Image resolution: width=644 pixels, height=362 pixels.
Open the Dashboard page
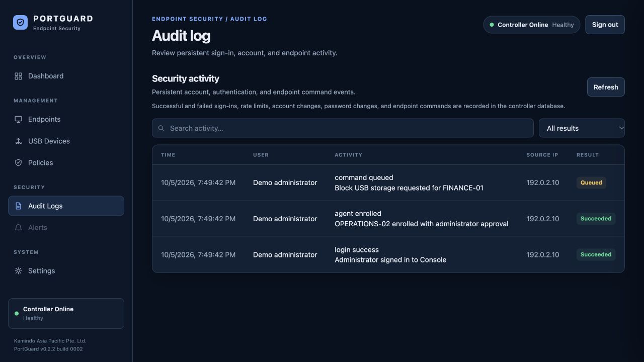(66, 76)
